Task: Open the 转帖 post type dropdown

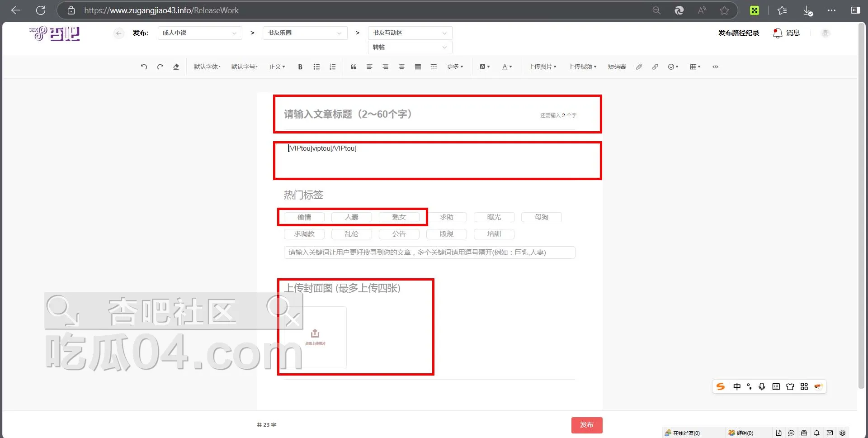Action: (410, 47)
